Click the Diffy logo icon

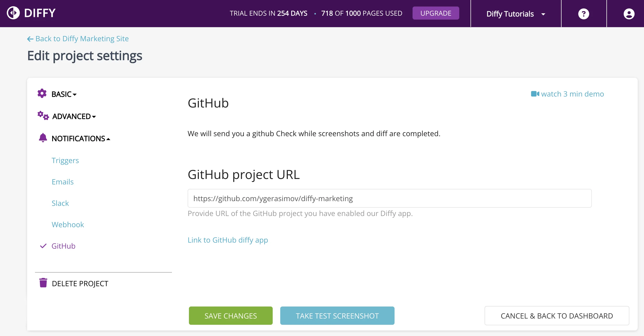(x=13, y=13)
